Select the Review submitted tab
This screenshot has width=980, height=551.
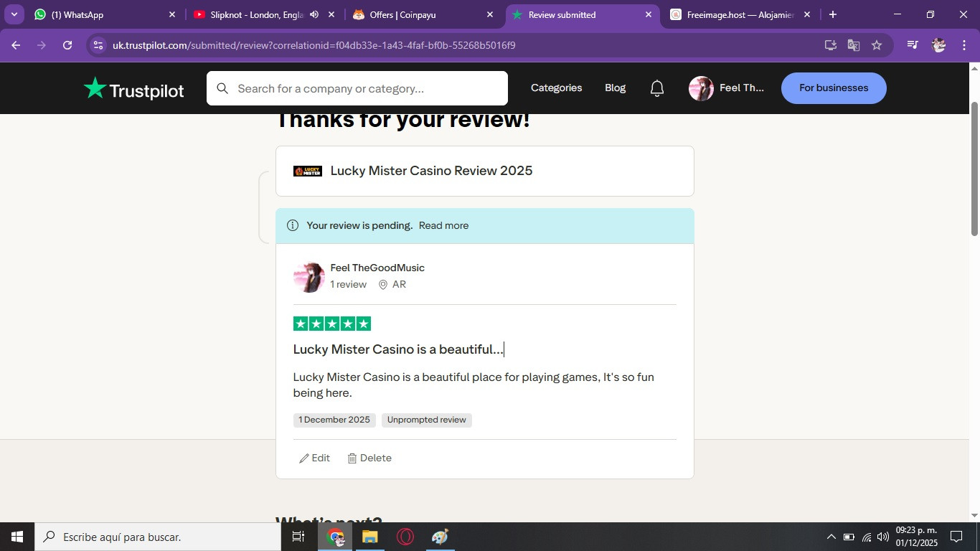click(x=583, y=14)
